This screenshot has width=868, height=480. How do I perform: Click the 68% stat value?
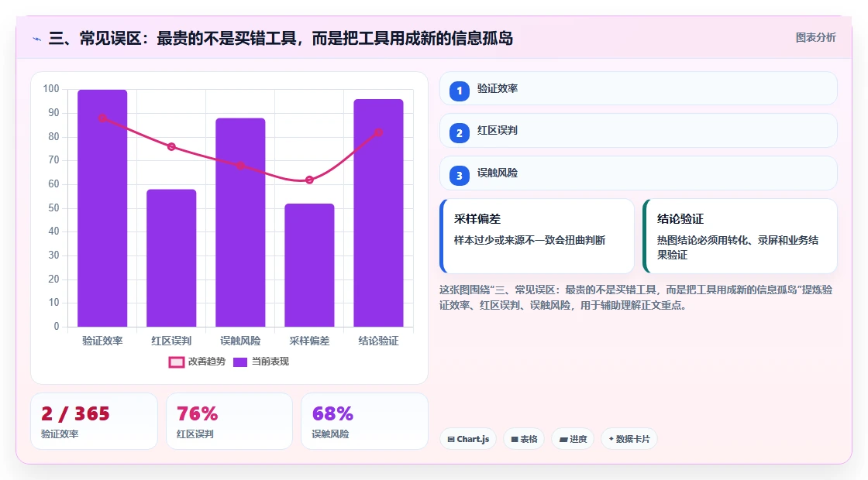point(332,413)
